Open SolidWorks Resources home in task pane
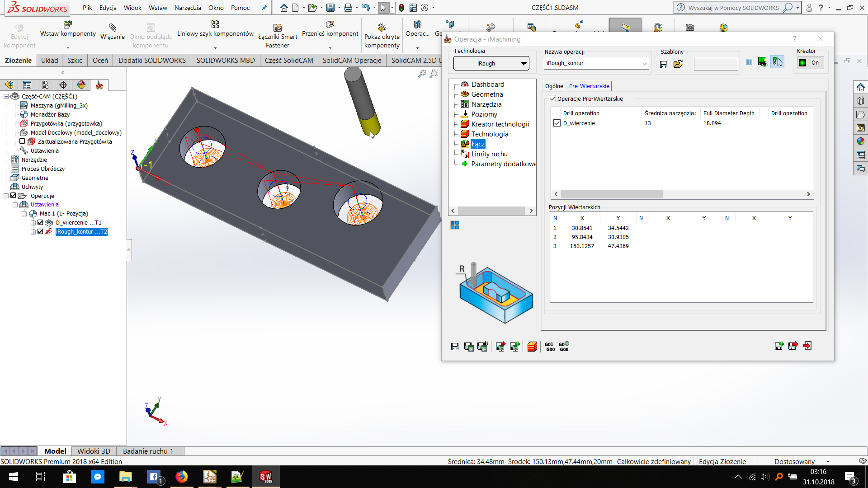 tap(860, 87)
